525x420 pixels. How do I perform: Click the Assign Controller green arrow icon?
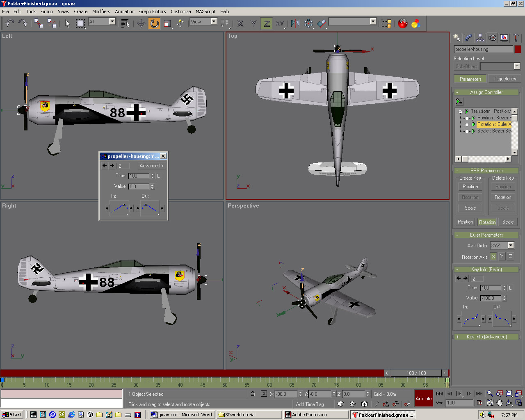(459, 101)
